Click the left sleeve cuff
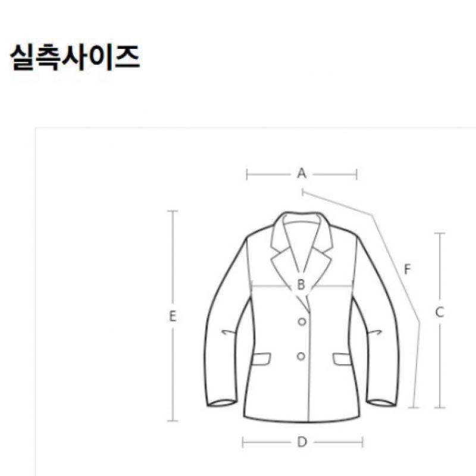 (x=221, y=403)
